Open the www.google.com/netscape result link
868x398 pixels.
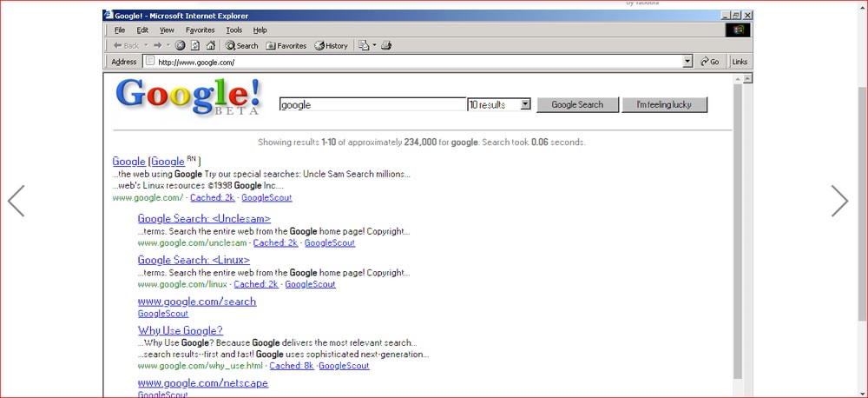pos(203,383)
